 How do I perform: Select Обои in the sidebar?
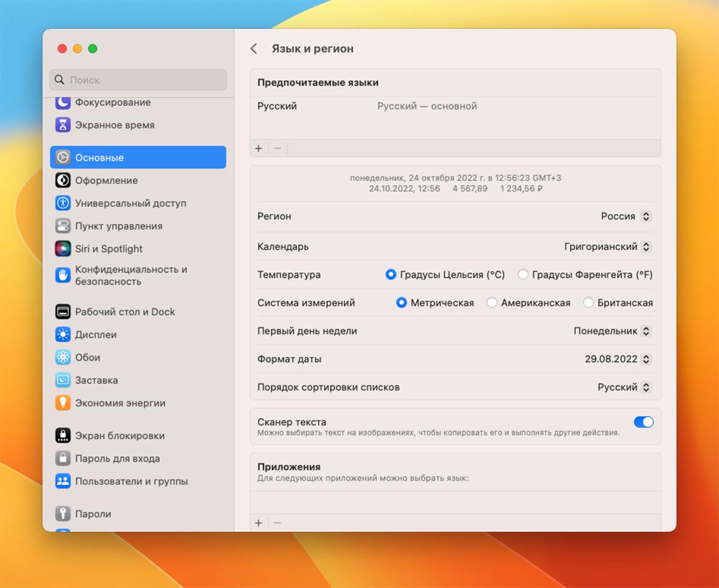click(x=138, y=357)
